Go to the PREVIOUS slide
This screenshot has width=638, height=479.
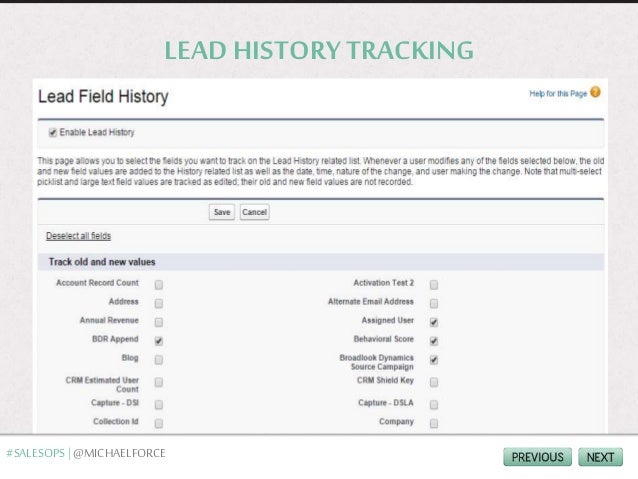click(x=537, y=457)
